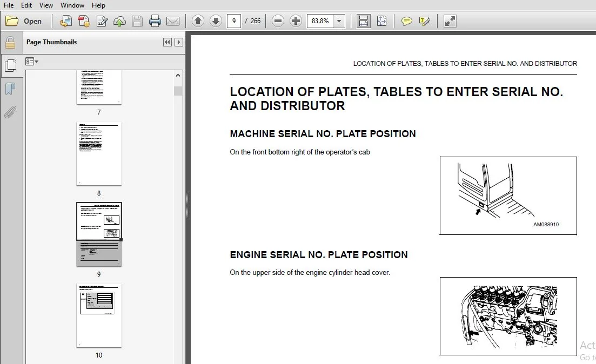Viewport: 596px width, 364px height.
Task: Click the text about operator's cab location
Action: [300, 152]
